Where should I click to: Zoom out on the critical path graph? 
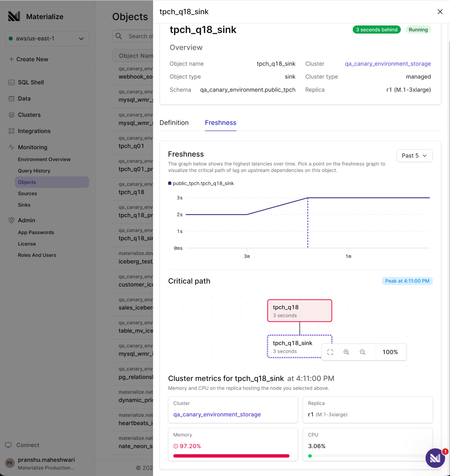[x=362, y=352]
